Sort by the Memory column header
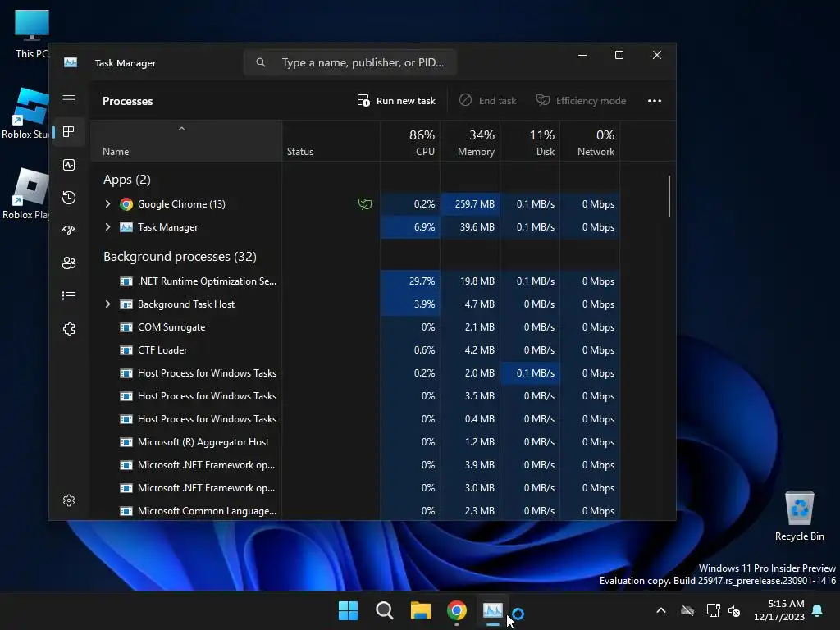Viewport: 840px width, 630px height. click(x=470, y=141)
